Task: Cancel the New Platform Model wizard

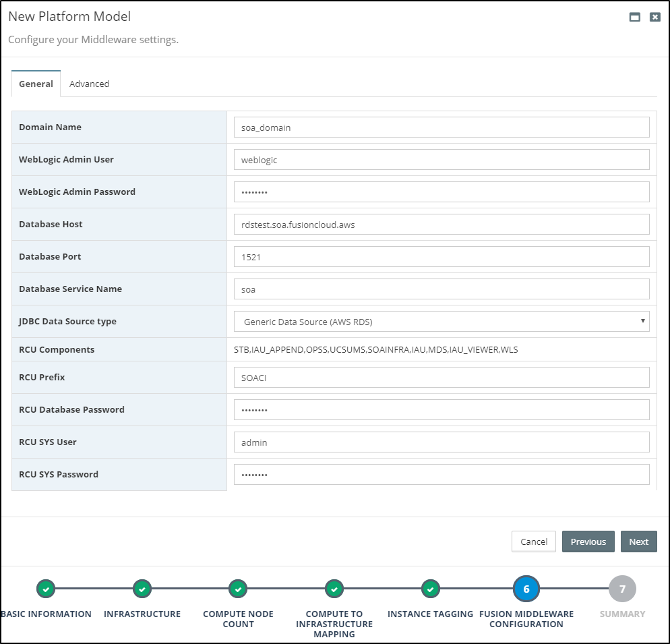Action: pyautogui.click(x=533, y=541)
